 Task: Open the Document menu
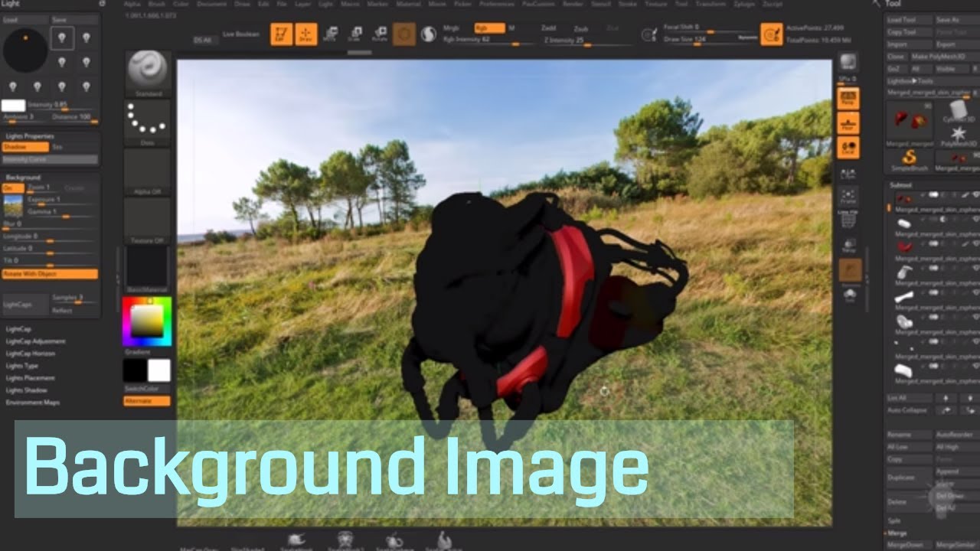point(212,4)
